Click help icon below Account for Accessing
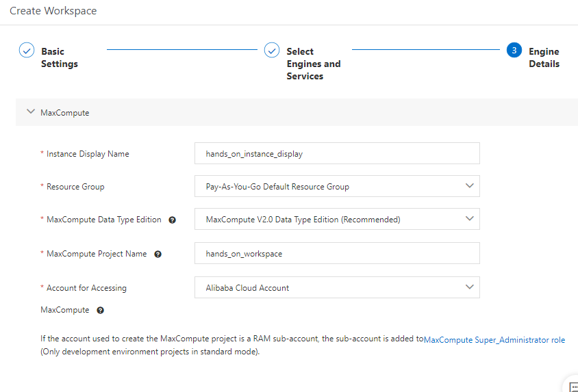578x392 pixels. (x=100, y=311)
